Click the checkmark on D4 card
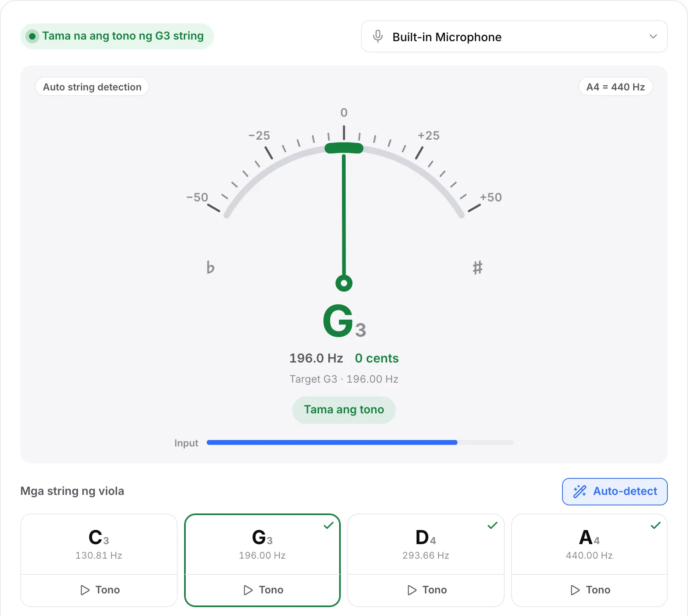 point(492,525)
